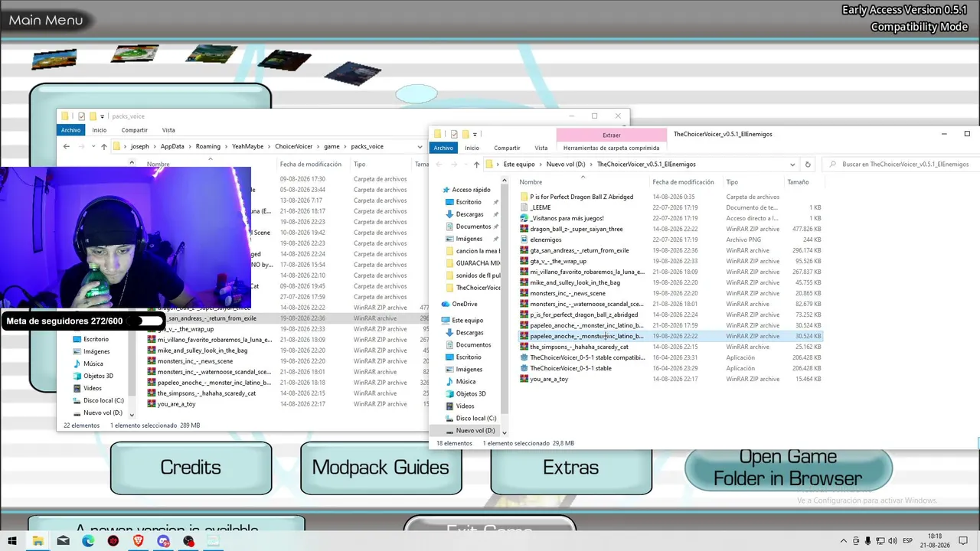Click Open Game Folder in Browser
980x551 pixels.
[x=788, y=468]
